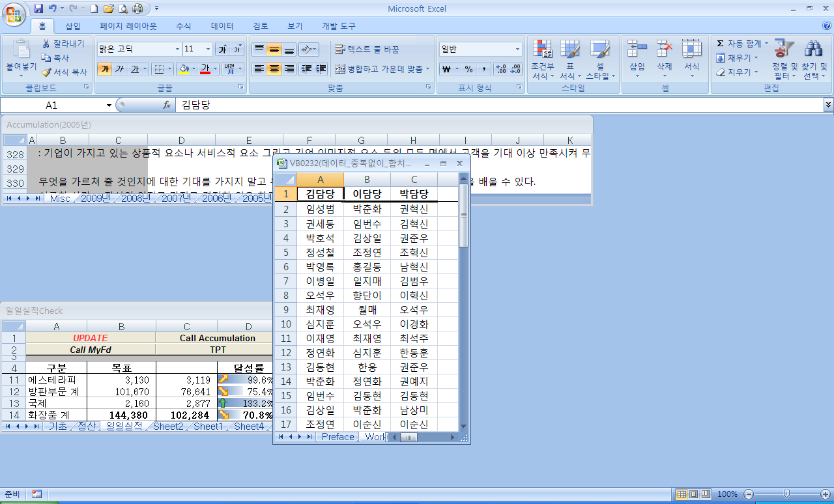Switch to the 수식 ribbon tab
Viewport: 834px width, 504px height.
(184, 26)
